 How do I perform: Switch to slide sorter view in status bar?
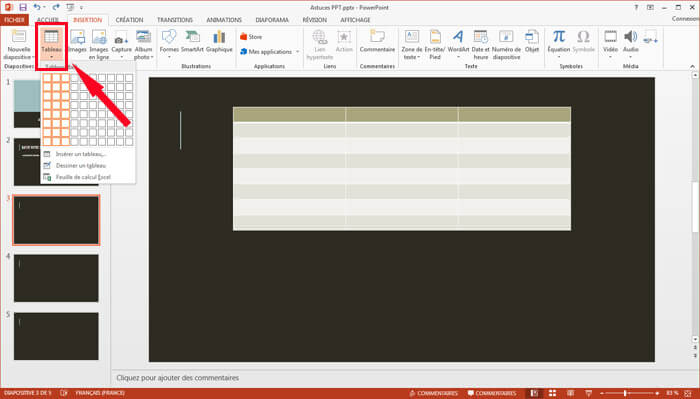pos(552,393)
